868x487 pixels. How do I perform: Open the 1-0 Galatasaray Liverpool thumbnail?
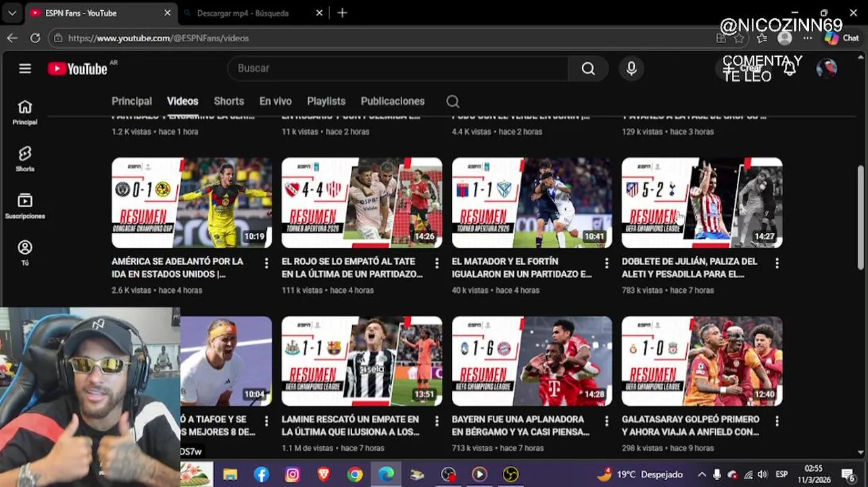point(702,361)
